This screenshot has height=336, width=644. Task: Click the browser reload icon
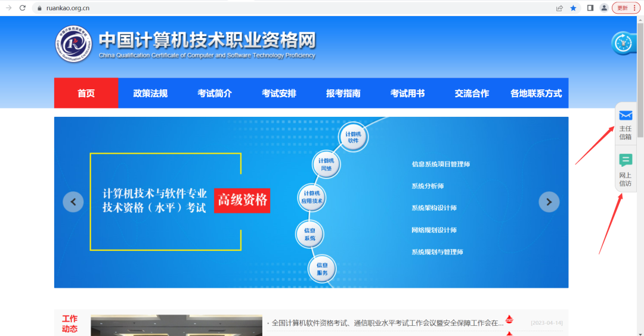[23, 8]
